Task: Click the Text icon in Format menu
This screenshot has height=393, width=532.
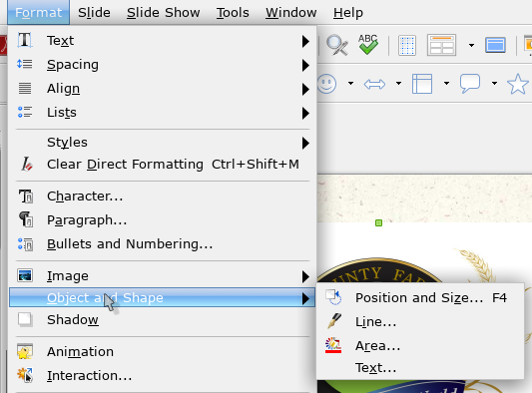Action: pyautogui.click(x=25, y=40)
